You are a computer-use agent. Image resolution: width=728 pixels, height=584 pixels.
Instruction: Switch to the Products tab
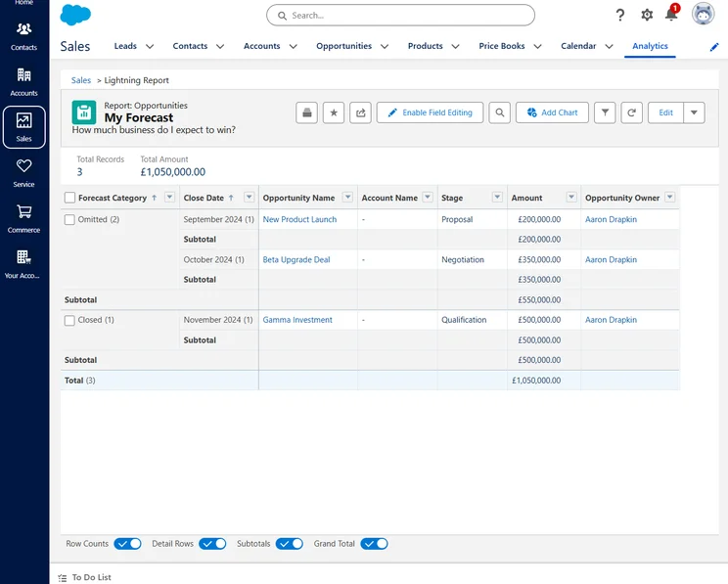coord(426,46)
